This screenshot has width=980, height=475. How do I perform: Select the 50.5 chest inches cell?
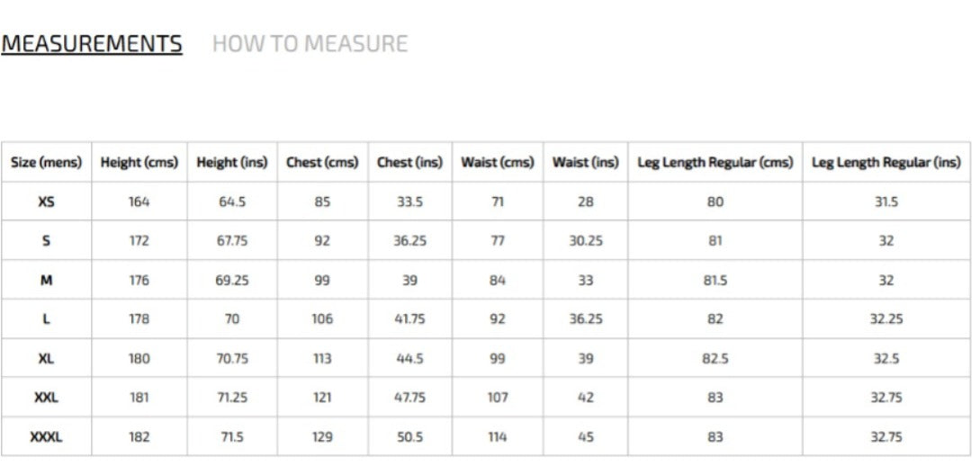click(x=410, y=437)
